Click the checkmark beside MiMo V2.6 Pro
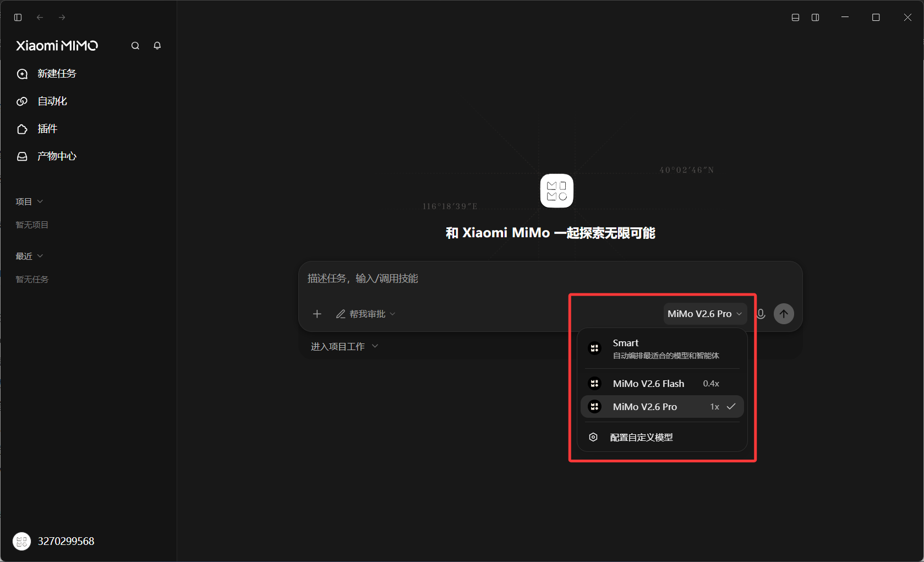 tap(731, 407)
